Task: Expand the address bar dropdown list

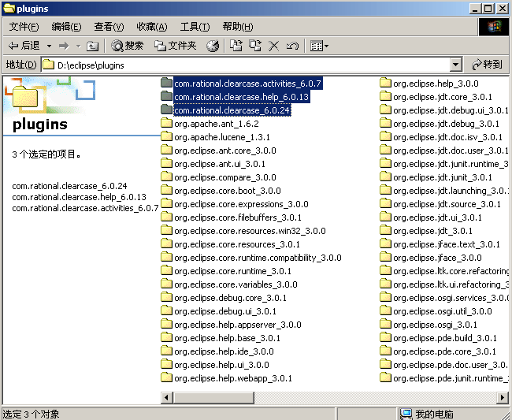Action: click(x=455, y=65)
